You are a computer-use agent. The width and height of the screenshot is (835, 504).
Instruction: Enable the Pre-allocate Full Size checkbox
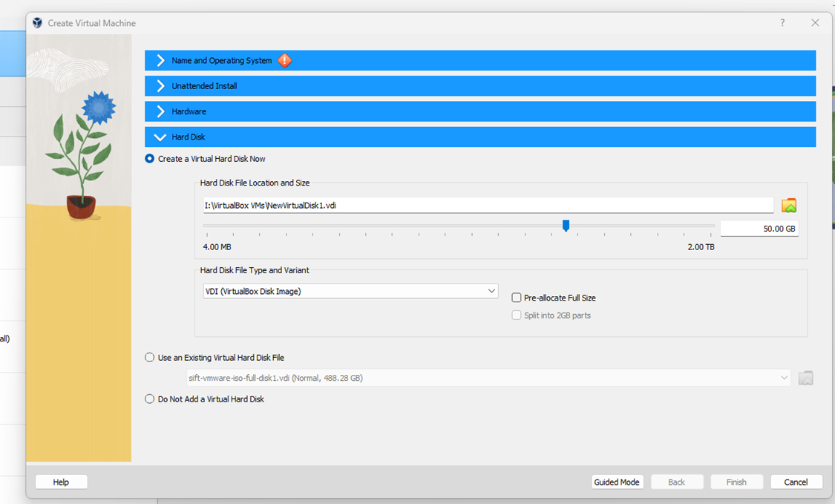coord(516,298)
